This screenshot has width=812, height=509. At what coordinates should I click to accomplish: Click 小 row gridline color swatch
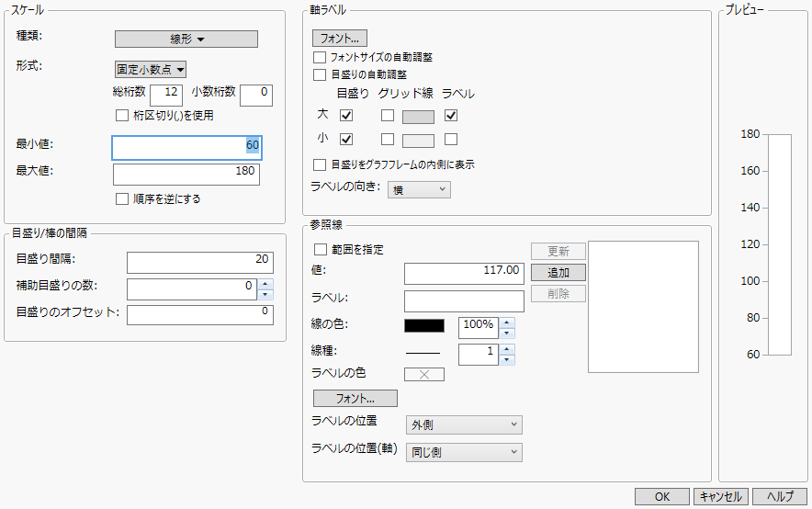[419, 141]
